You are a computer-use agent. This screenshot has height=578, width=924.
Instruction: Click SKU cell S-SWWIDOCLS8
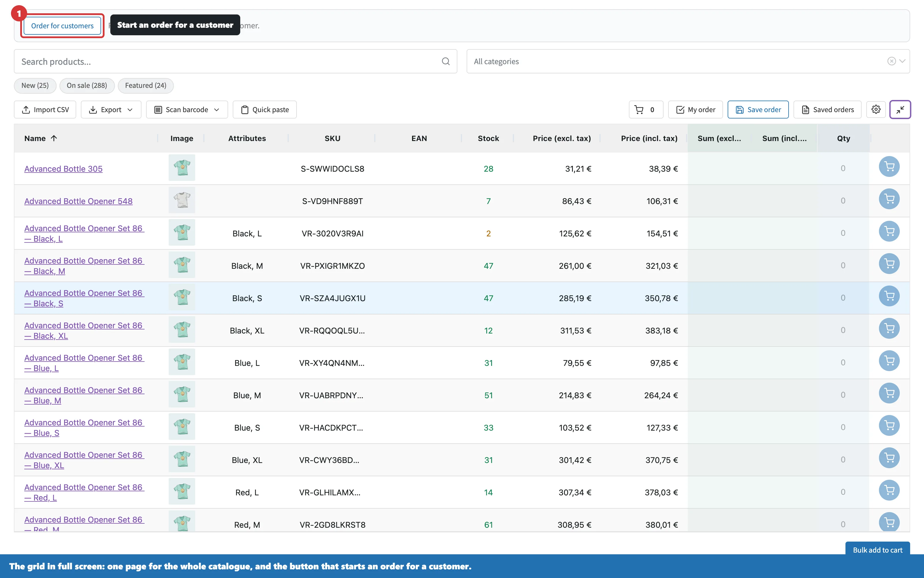[x=332, y=168]
